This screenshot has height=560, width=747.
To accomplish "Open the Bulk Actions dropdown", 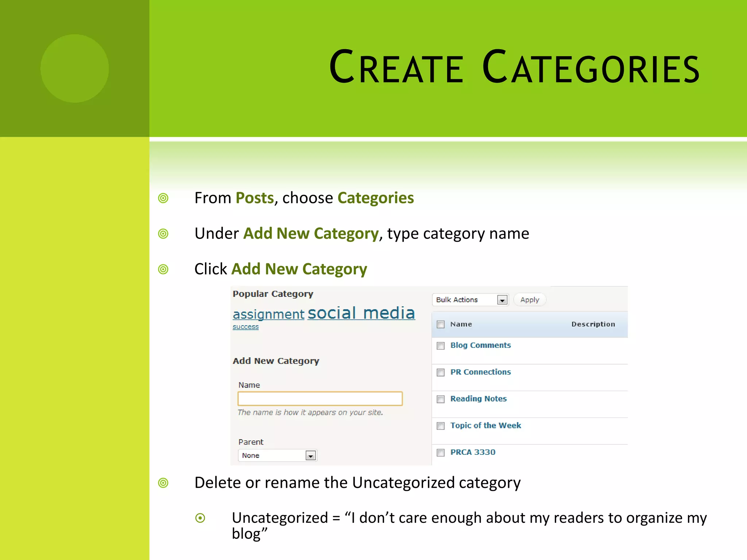I will (x=470, y=300).
